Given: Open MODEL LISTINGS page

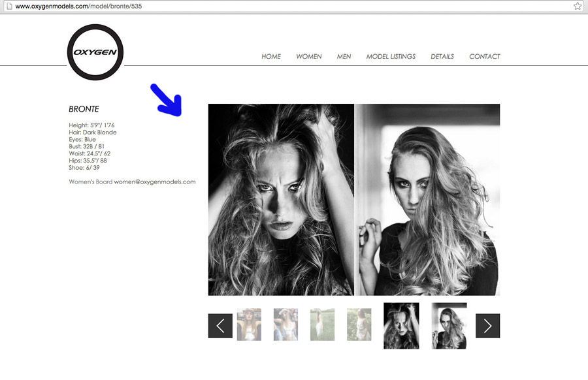Looking at the screenshot, I should (x=391, y=57).
